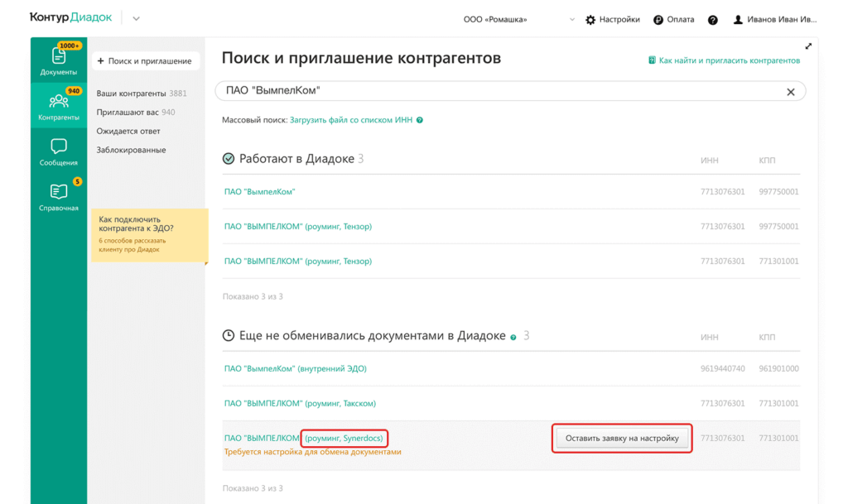
Task: Open the ООО «Ромашка» organization dropdown
Action: pyautogui.click(x=519, y=20)
